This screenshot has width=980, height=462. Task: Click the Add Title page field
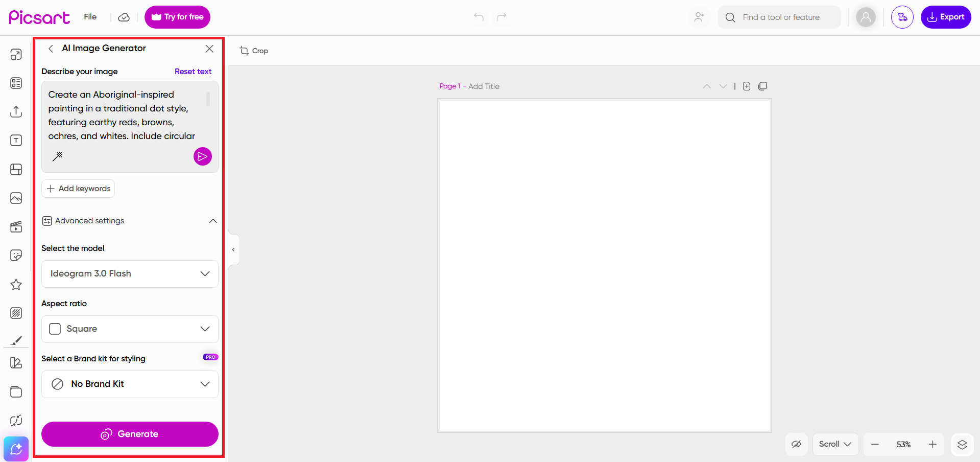[484, 86]
